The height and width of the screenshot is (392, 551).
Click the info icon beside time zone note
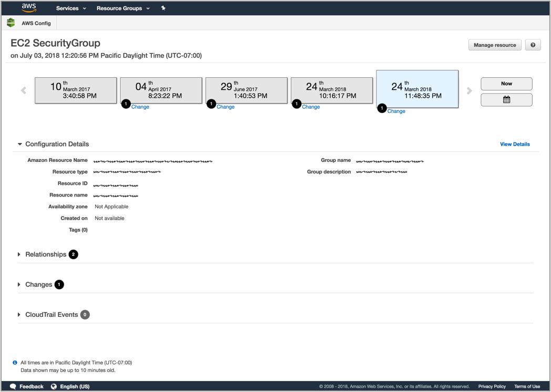15,363
